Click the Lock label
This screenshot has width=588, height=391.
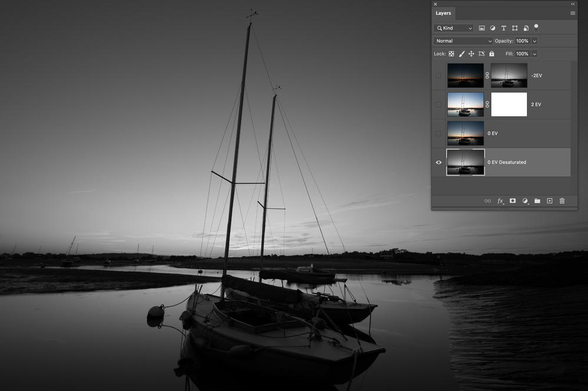click(440, 54)
